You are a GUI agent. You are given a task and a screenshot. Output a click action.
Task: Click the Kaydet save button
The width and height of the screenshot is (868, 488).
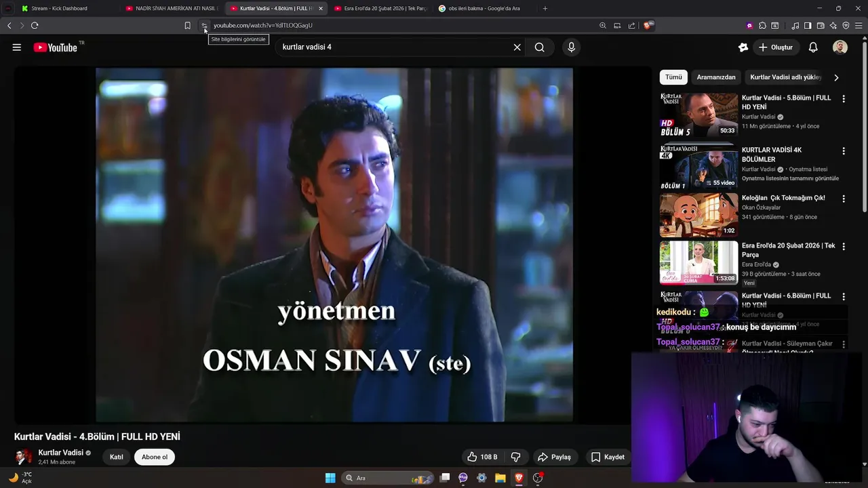pyautogui.click(x=608, y=457)
